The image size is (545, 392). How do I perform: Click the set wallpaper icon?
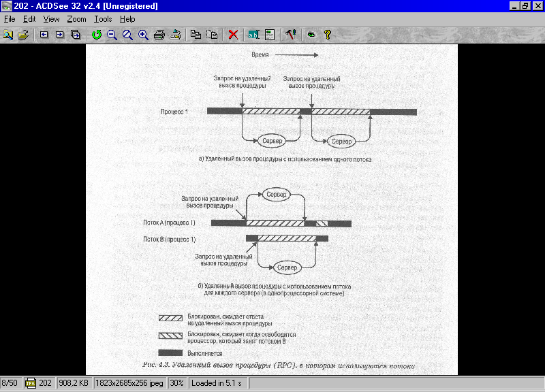tap(175, 35)
